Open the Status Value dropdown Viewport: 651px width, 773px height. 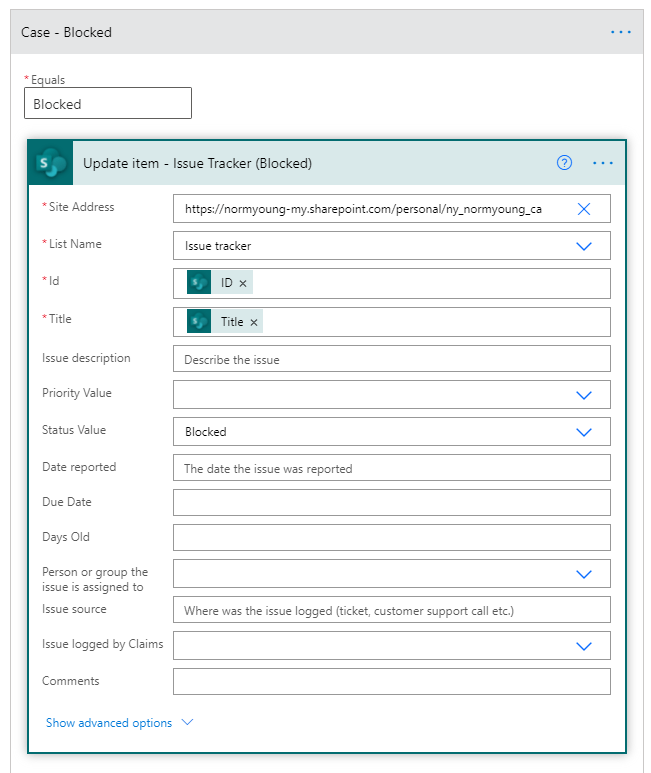point(584,432)
